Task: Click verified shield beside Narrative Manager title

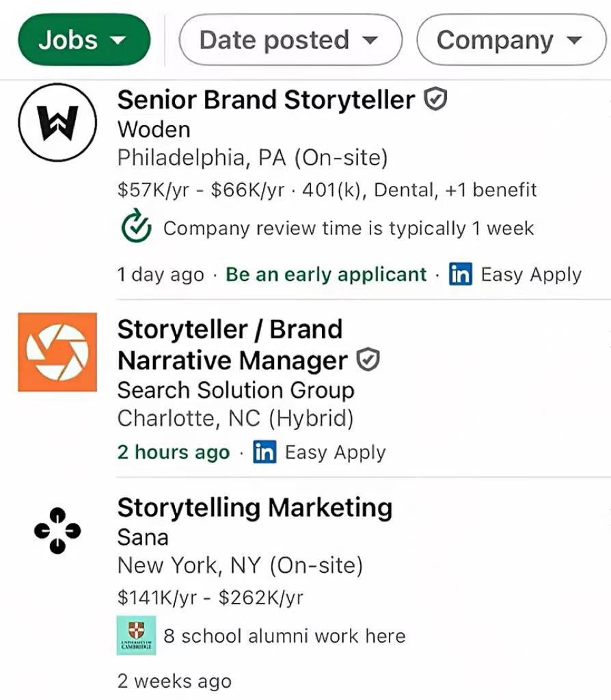Action: (369, 360)
